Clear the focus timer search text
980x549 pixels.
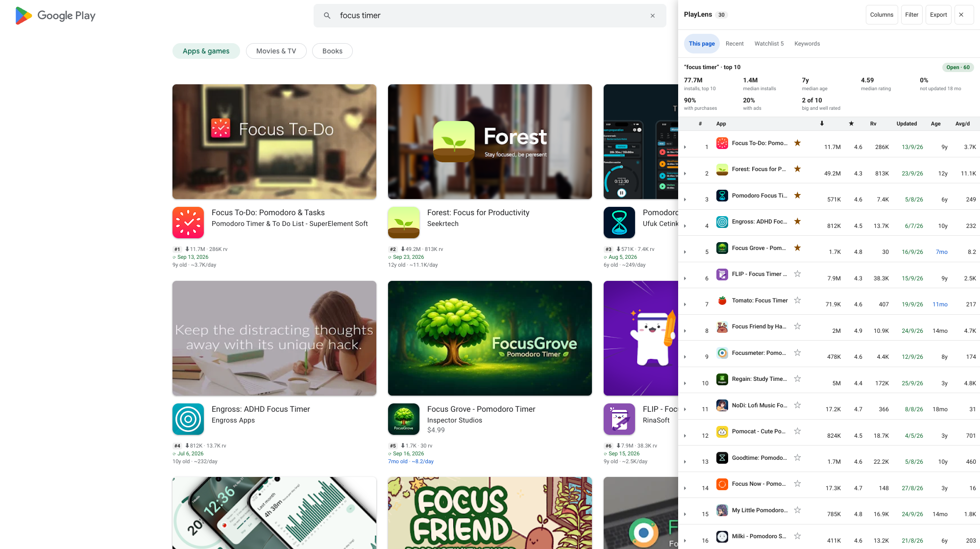653,16
